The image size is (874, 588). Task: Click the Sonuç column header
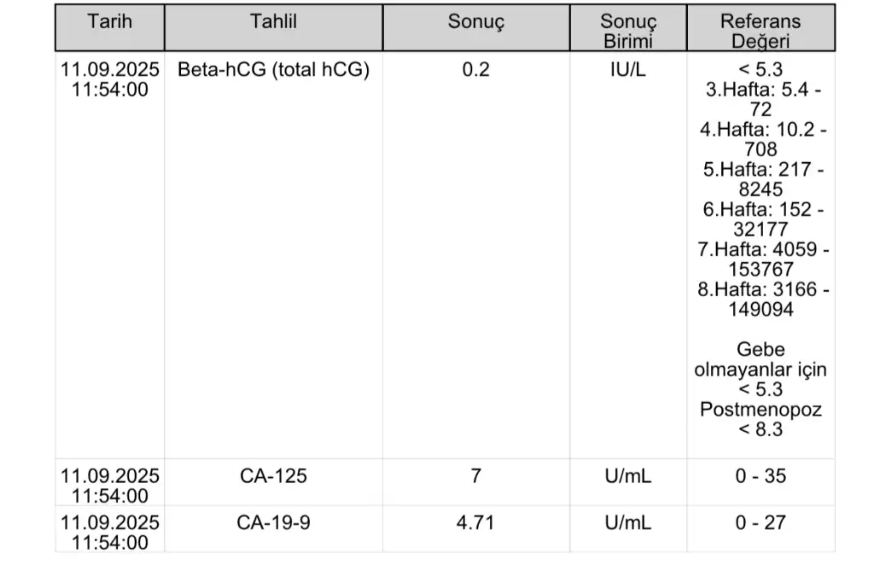[475, 22]
